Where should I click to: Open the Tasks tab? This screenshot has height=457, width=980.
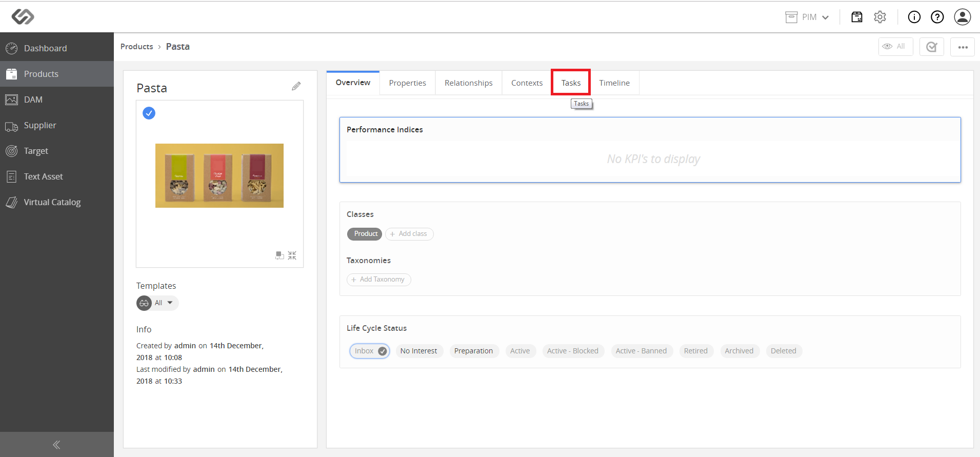[571, 83]
